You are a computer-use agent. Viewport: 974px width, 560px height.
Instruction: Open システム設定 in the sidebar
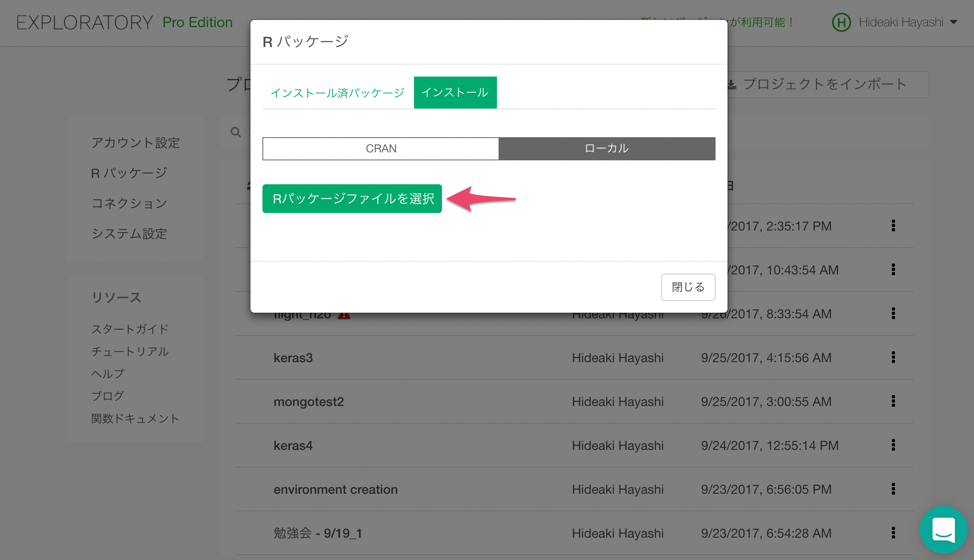(x=129, y=234)
